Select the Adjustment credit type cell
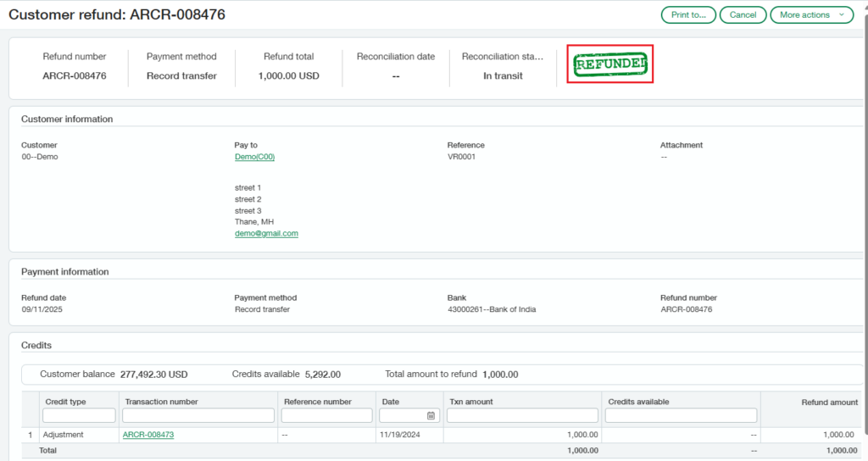868x461 pixels. pyautogui.click(x=63, y=435)
